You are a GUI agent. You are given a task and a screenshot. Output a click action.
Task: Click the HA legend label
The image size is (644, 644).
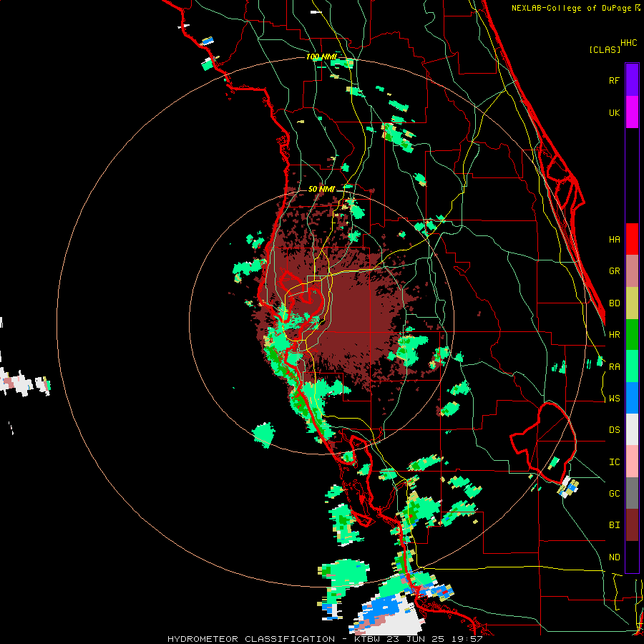[614, 239]
